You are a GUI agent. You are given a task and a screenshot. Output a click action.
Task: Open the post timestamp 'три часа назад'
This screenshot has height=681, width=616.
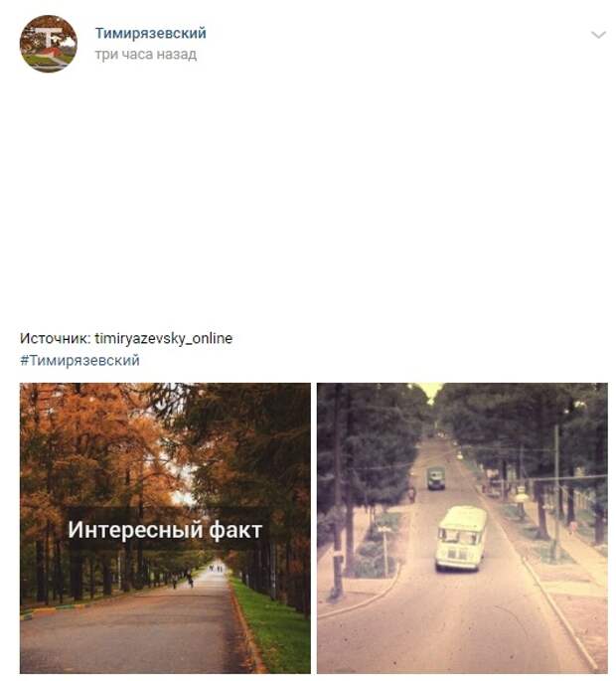click(146, 55)
